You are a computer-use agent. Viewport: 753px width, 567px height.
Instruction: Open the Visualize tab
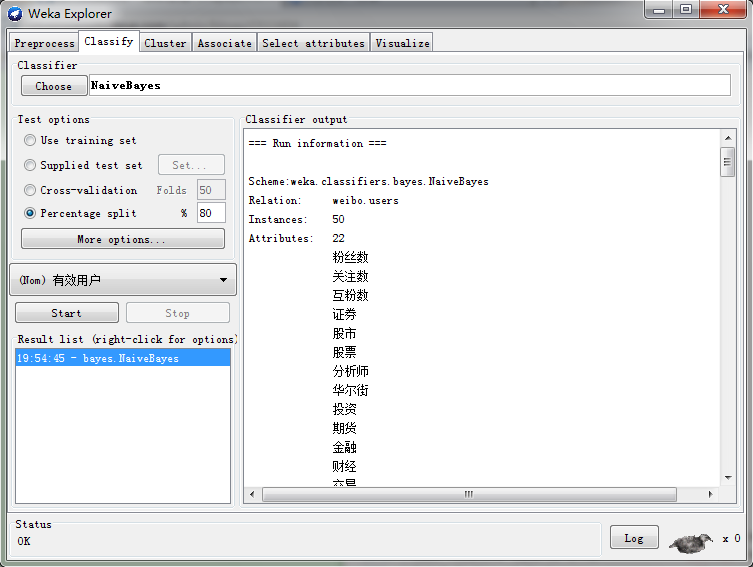(x=402, y=43)
